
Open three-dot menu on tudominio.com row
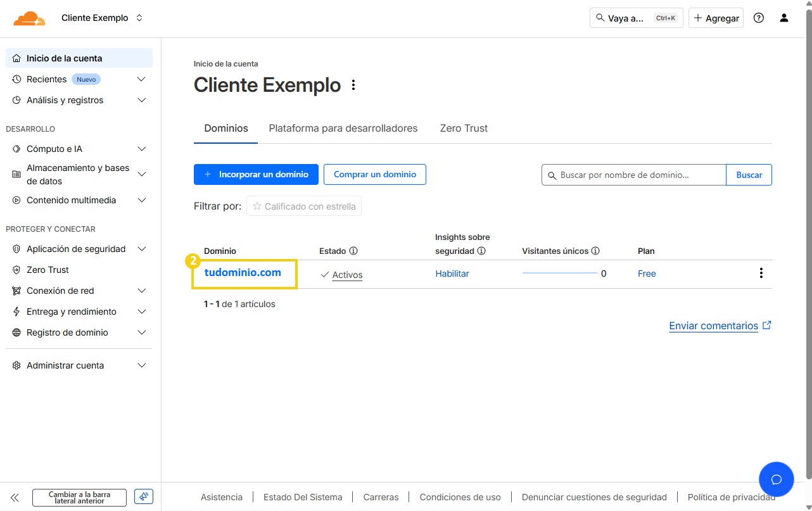tap(761, 273)
